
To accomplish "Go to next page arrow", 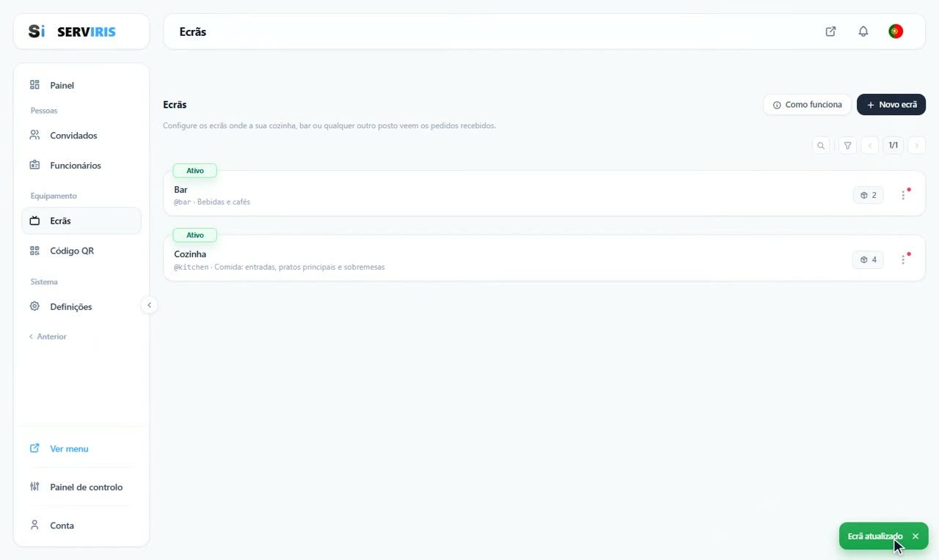I will [x=916, y=145].
